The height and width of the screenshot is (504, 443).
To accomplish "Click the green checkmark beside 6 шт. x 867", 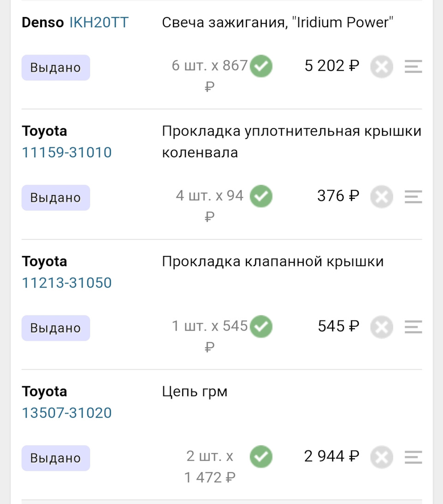I will 261,66.
